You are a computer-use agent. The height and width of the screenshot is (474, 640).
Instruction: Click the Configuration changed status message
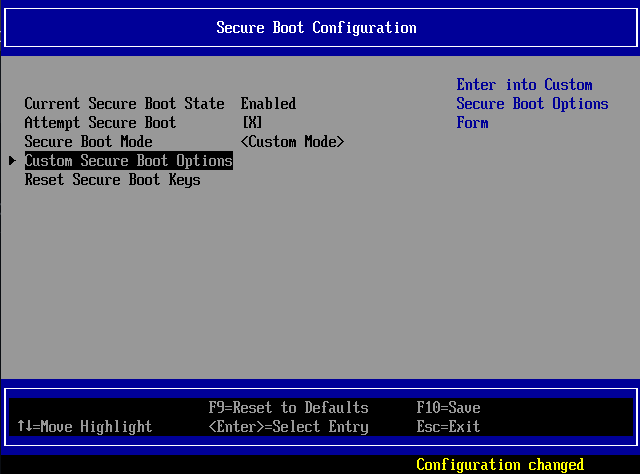[500, 465]
